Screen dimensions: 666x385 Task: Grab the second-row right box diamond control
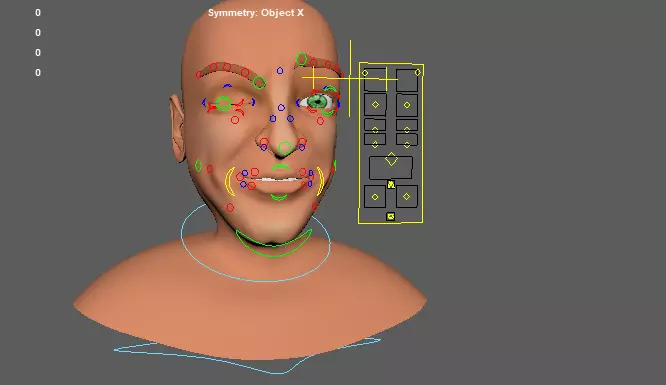(x=407, y=105)
